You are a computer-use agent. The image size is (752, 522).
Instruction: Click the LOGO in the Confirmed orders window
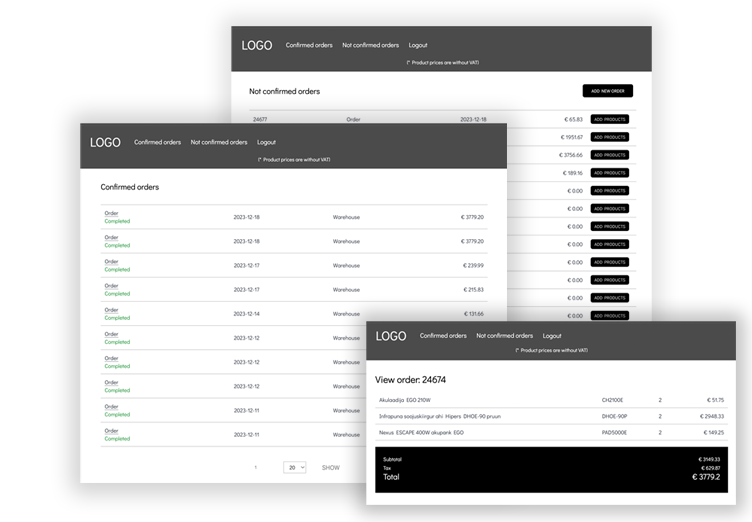[105, 143]
